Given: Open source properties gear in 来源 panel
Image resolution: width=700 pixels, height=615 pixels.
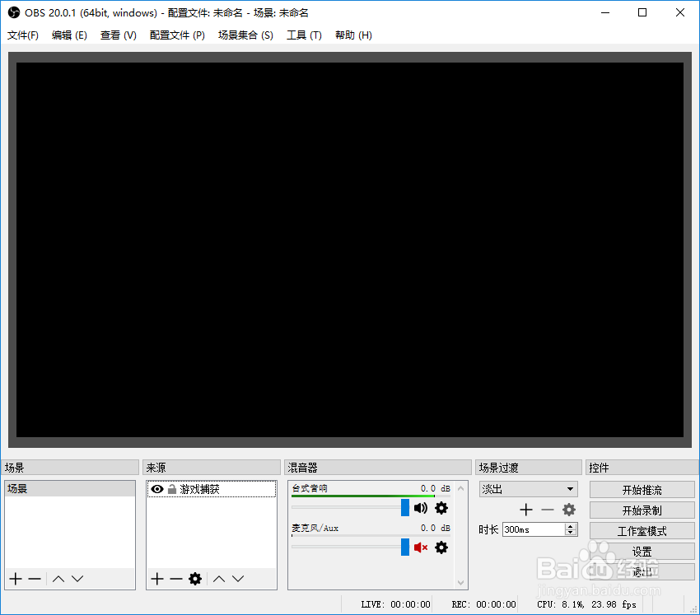Looking at the screenshot, I should (x=196, y=579).
